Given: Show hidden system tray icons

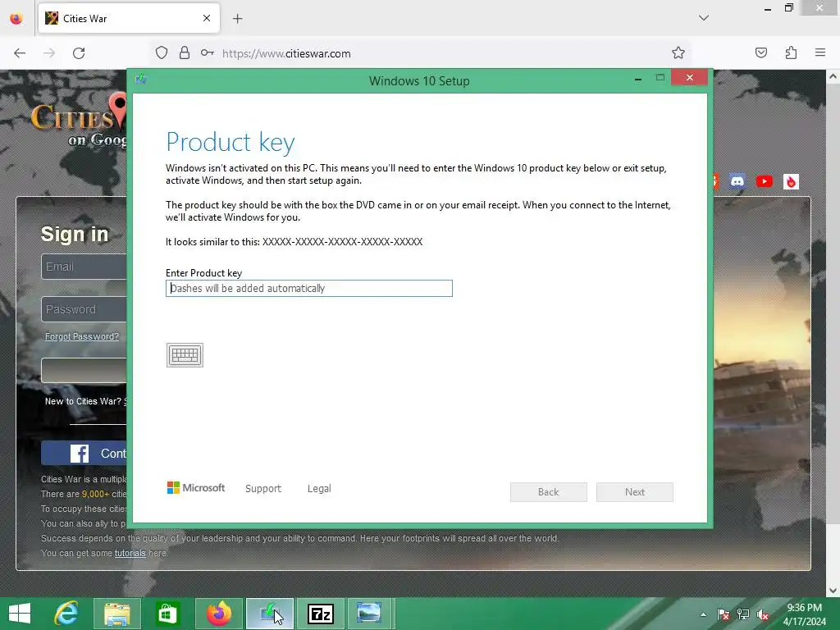Looking at the screenshot, I should pos(703,614).
